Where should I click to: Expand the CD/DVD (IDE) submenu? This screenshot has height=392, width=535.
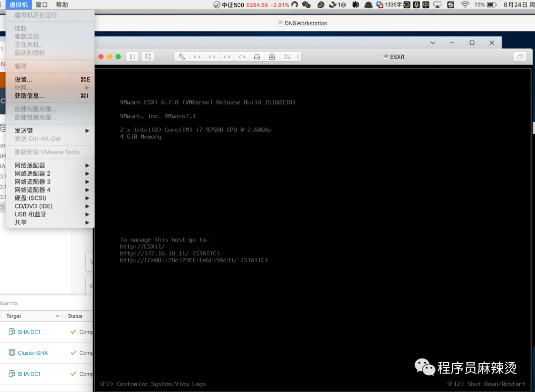[50, 206]
